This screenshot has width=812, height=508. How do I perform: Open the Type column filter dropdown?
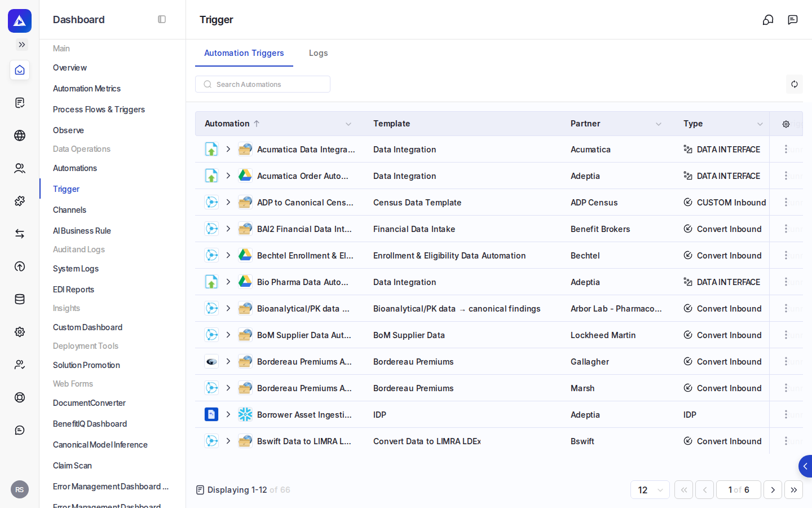pos(760,124)
